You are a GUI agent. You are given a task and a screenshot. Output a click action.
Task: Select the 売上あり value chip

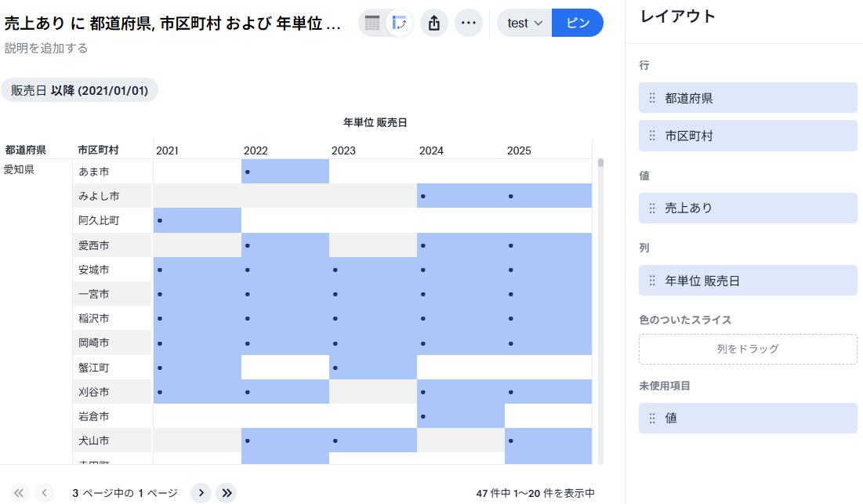coord(747,208)
